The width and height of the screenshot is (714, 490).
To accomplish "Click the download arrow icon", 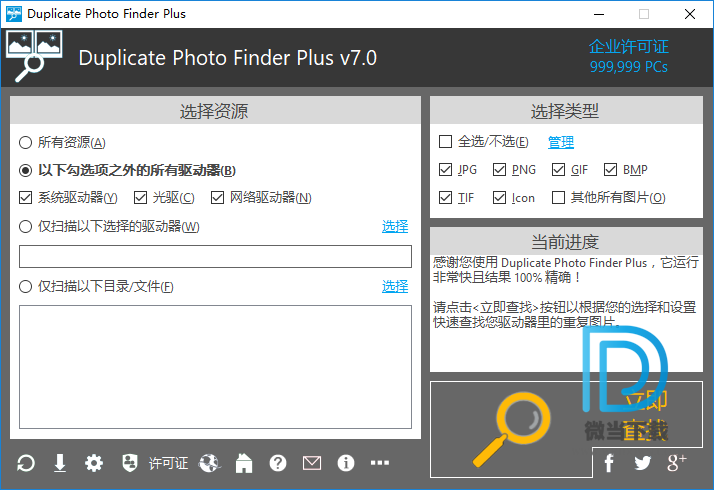I will point(60,463).
